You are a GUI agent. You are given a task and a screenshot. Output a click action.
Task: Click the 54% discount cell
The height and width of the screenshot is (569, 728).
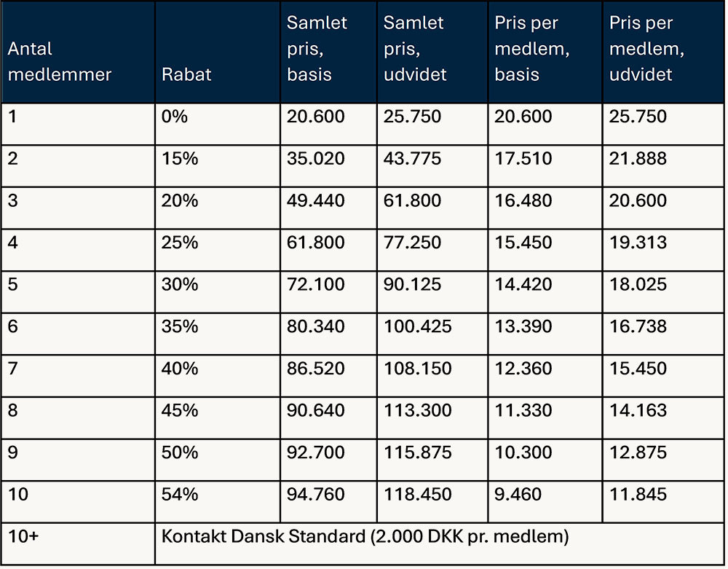180,495
